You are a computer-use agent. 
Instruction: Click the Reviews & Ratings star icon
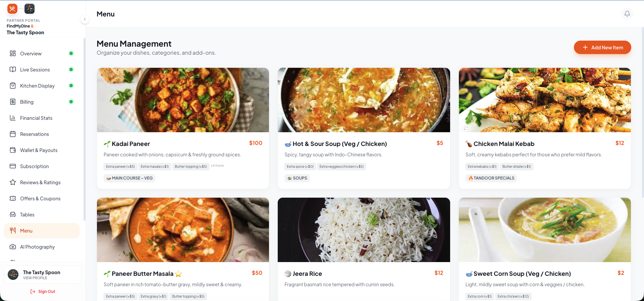tap(12, 182)
